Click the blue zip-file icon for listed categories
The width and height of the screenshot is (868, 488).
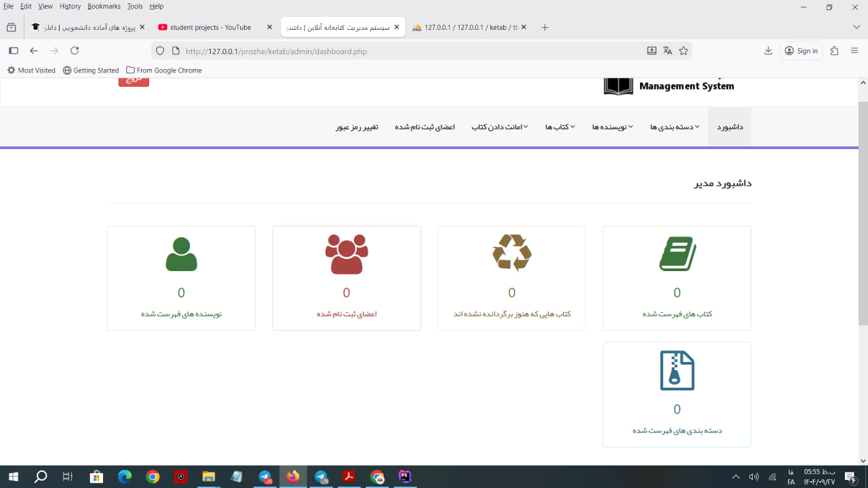click(677, 371)
